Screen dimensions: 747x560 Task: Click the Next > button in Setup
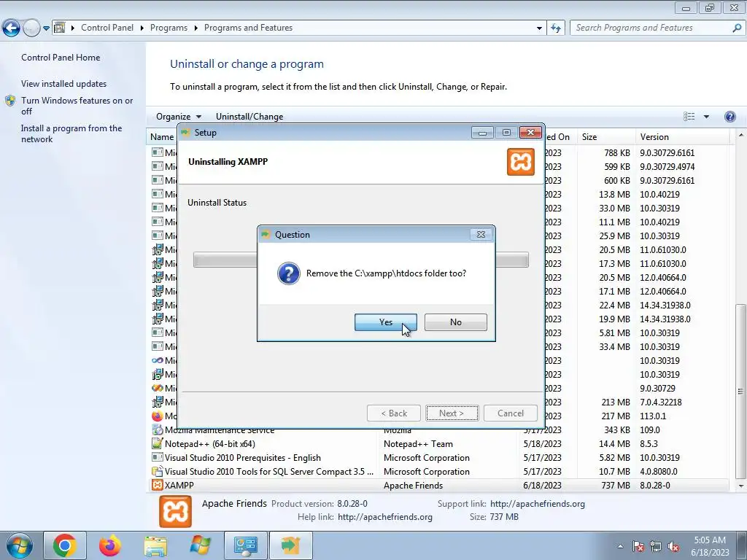pyautogui.click(x=452, y=413)
